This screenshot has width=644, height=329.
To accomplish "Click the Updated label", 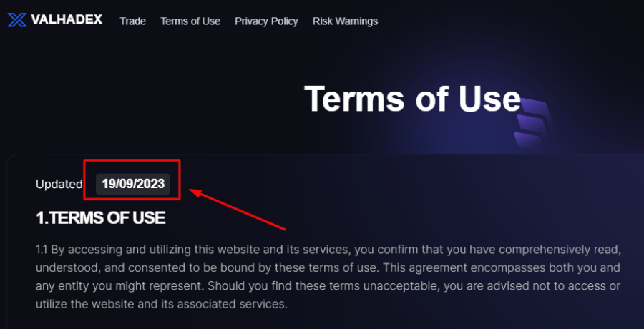I will pos(59,185).
